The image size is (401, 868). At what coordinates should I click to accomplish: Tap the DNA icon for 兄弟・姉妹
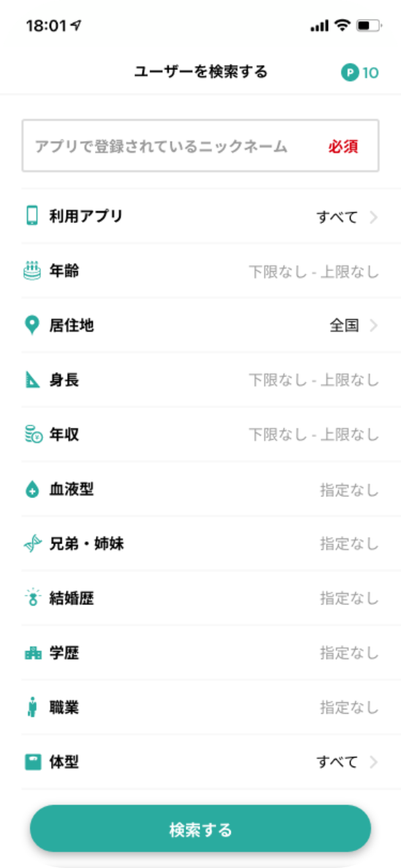coord(33,544)
